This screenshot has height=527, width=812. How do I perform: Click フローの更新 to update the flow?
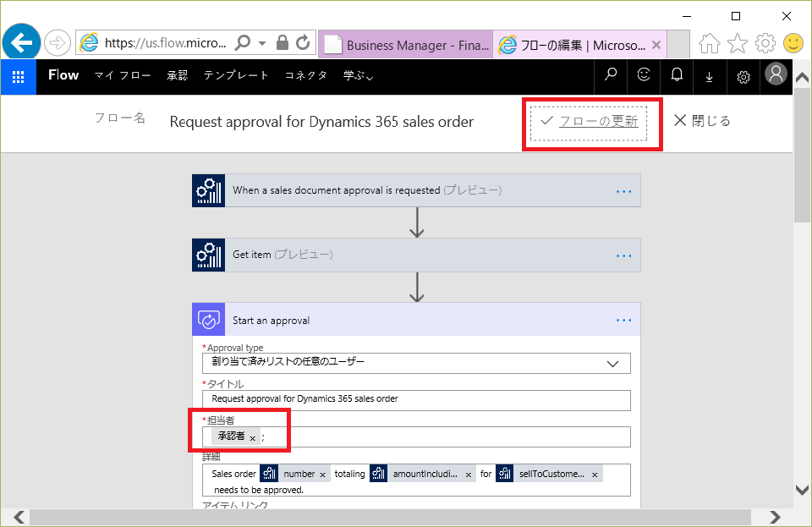589,122
